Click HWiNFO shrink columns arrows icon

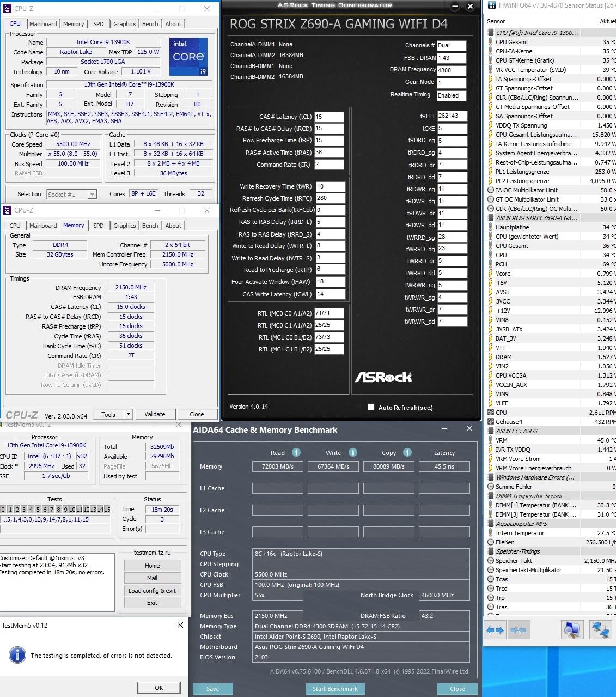click(518, 631)
